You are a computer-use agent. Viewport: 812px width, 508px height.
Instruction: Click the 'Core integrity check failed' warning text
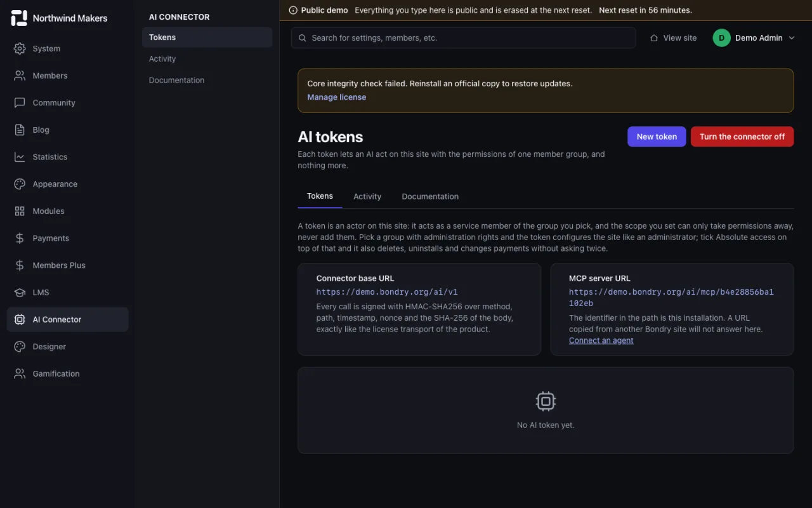coord(440,84)
